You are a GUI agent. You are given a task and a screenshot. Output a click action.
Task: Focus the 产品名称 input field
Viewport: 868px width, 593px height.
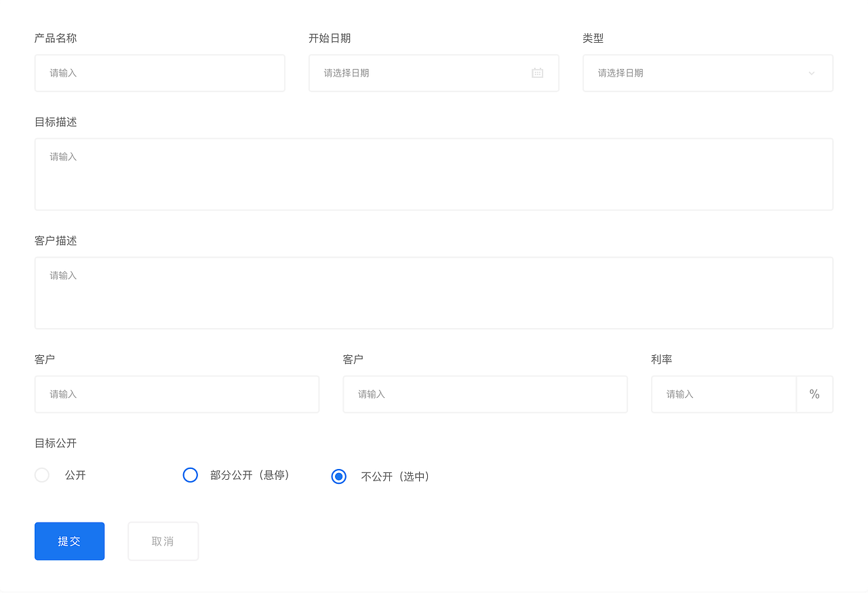(159, 73)
